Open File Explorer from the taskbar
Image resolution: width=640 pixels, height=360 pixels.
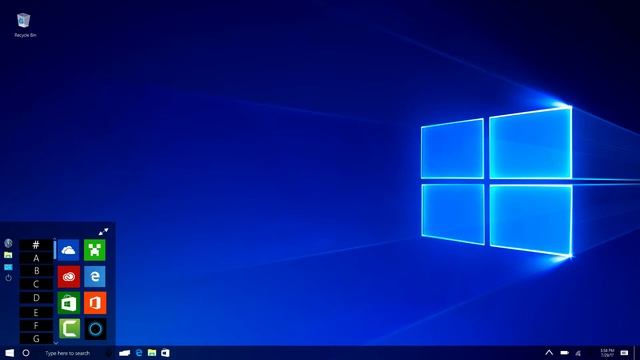click(152, 353)
